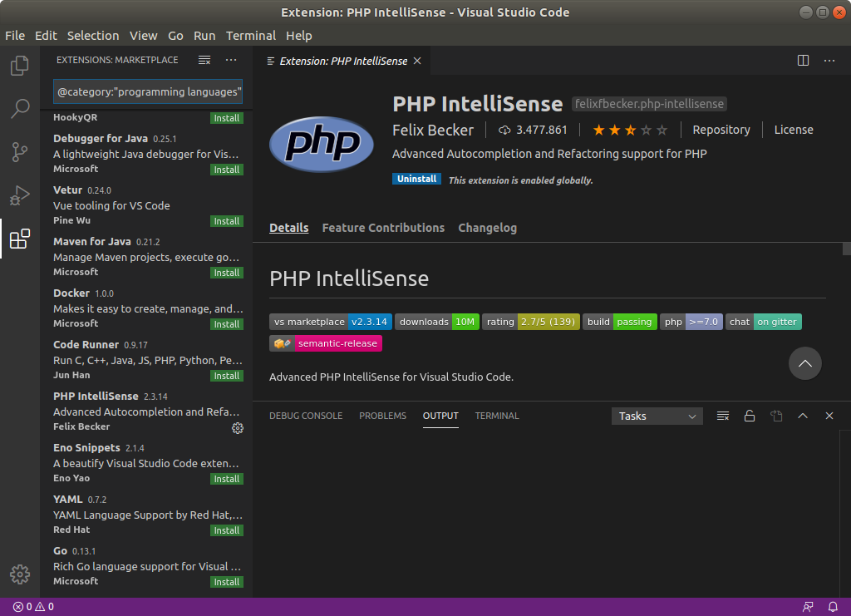Screen dimensions: 851x616
Task: Open the Repository link
Action: (721, 130)
